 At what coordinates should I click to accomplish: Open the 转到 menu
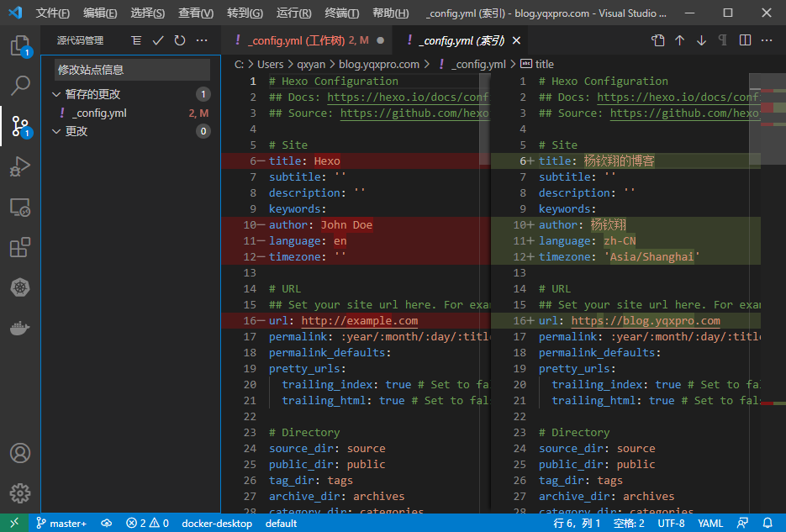pyautogui.click(x=245, y=13)
